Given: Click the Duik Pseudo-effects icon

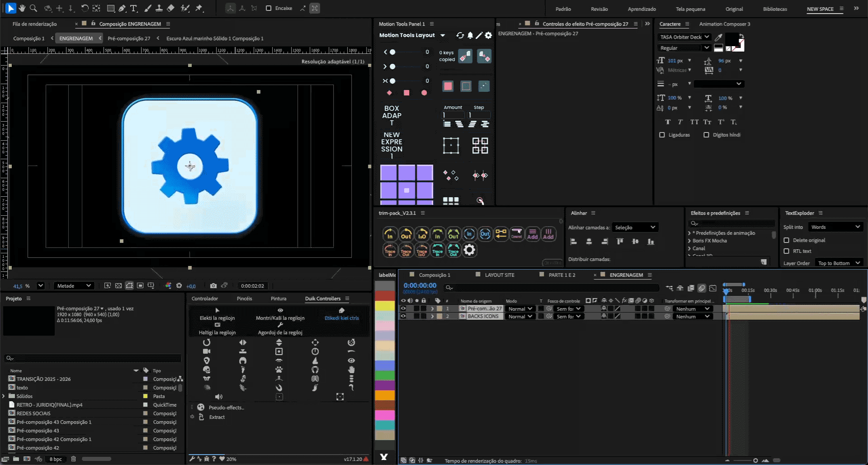Looking at the screenshot, I should click(x=201, y=407).
